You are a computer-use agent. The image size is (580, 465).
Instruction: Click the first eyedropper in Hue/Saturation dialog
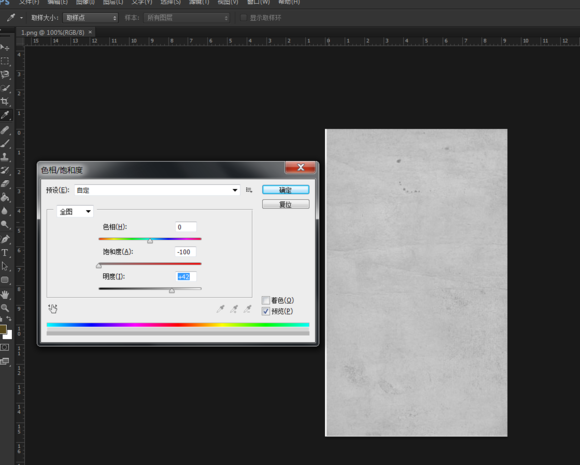tap(220, 309)
